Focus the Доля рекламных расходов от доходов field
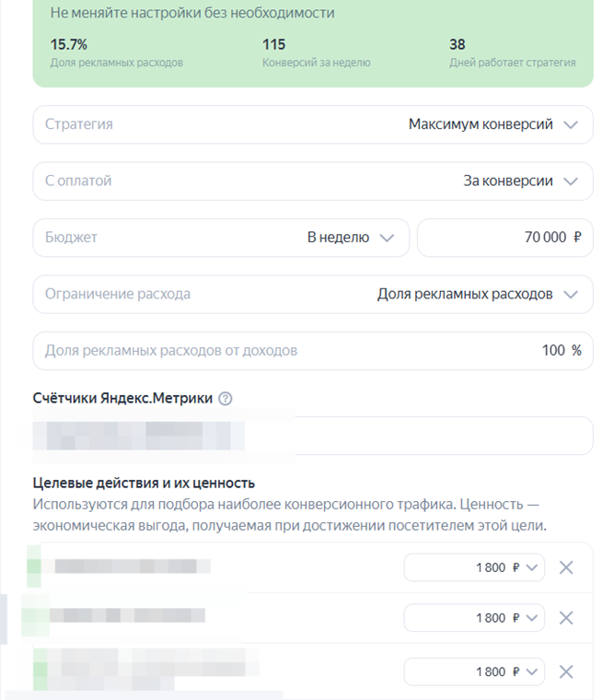The width and height of the screenshot is (614, 700). coord(313,351)
